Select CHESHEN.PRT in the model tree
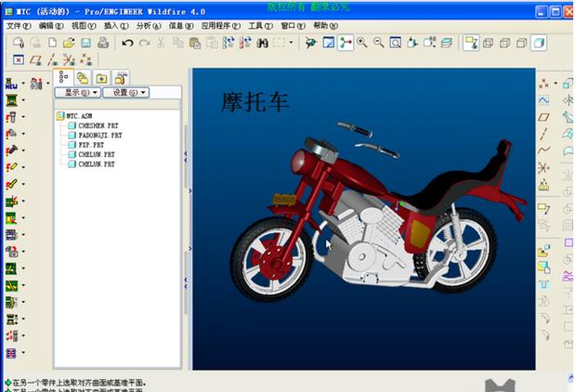This screenshot has height=392, width=576. (93, 125)
